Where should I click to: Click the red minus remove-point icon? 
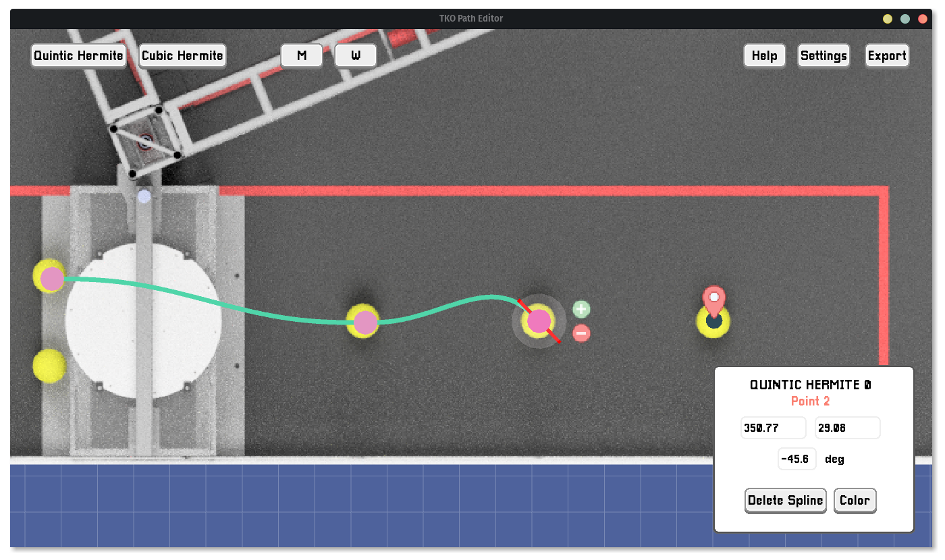[581, 333]
